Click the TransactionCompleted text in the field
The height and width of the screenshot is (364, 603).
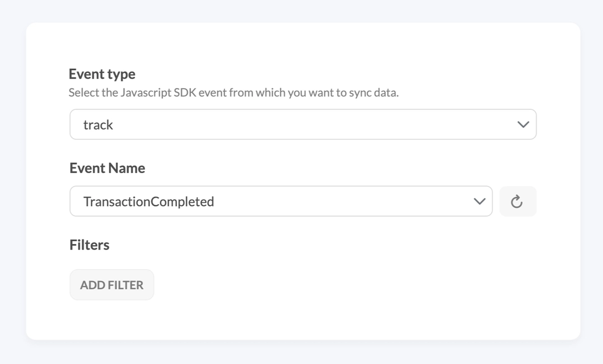point(148,201)
